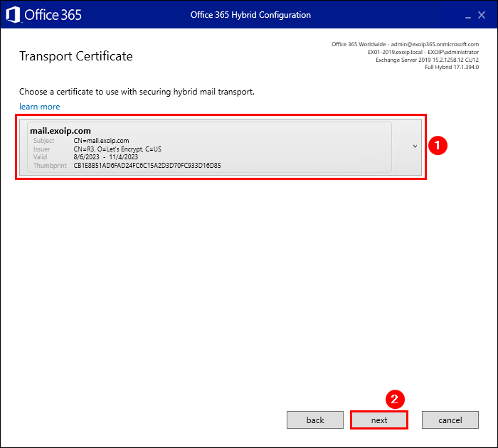Open the "learn more" link
This screenshot has height=448, width=498.
coord(40,107)
